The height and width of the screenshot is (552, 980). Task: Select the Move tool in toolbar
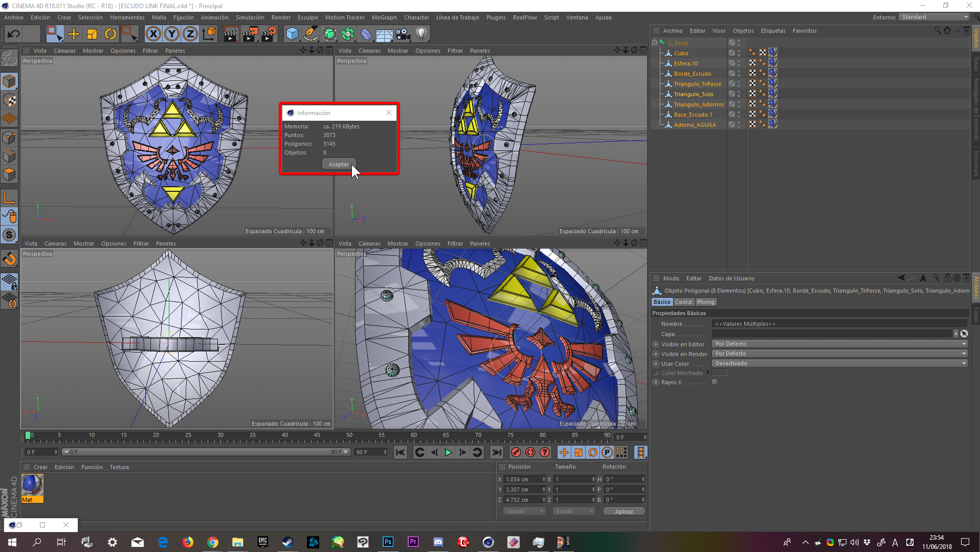click(74, 34)
